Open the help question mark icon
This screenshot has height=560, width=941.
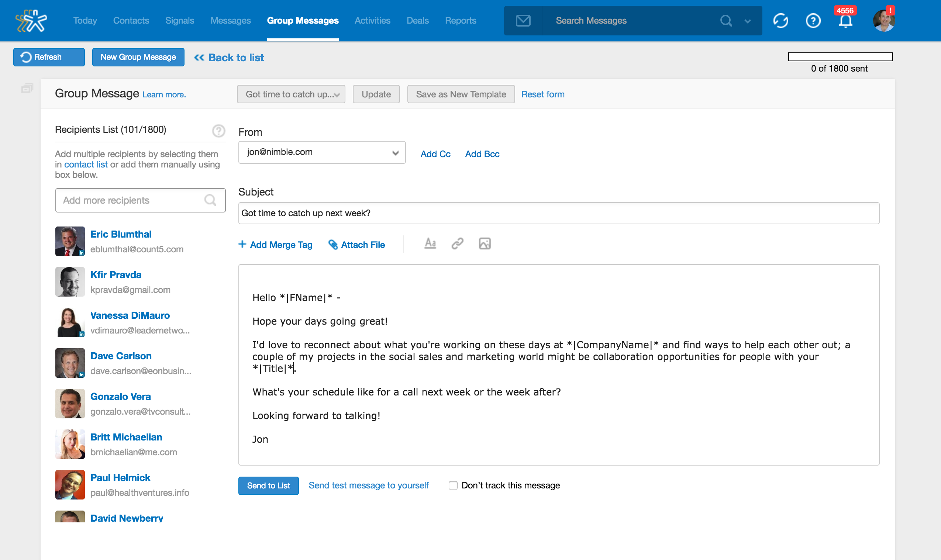click(813, 21)
